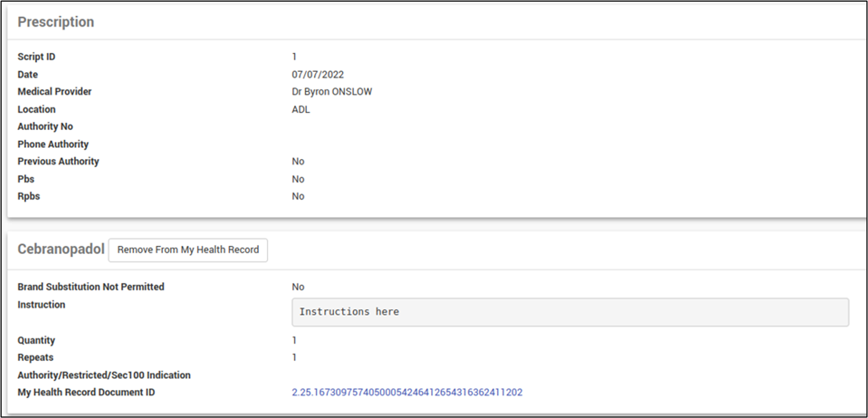The width and height of the screenshot is (868, 418).
Task: Click the Instruction field label
Action: 41,305
